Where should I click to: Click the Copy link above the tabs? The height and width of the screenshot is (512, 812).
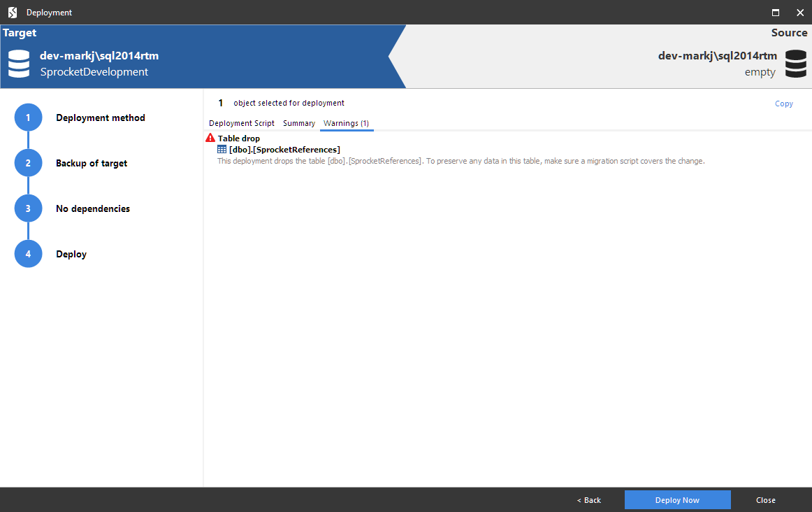(x=783, y=103)
